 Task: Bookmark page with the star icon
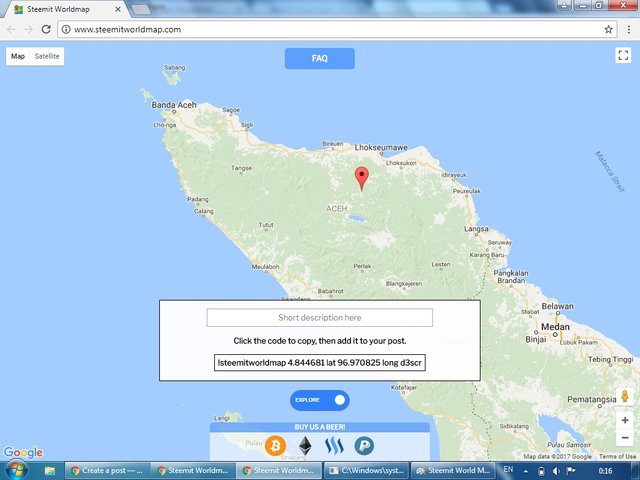click(608, 29)
